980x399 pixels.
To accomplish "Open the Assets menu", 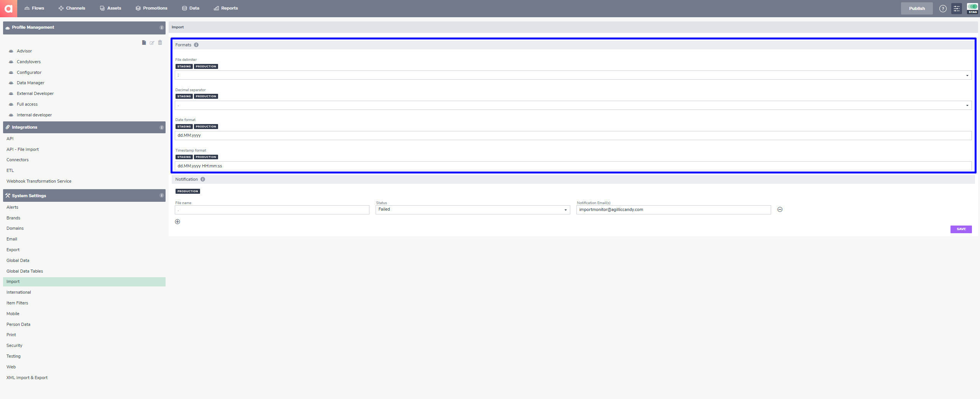I will click(x=110, y=8).
